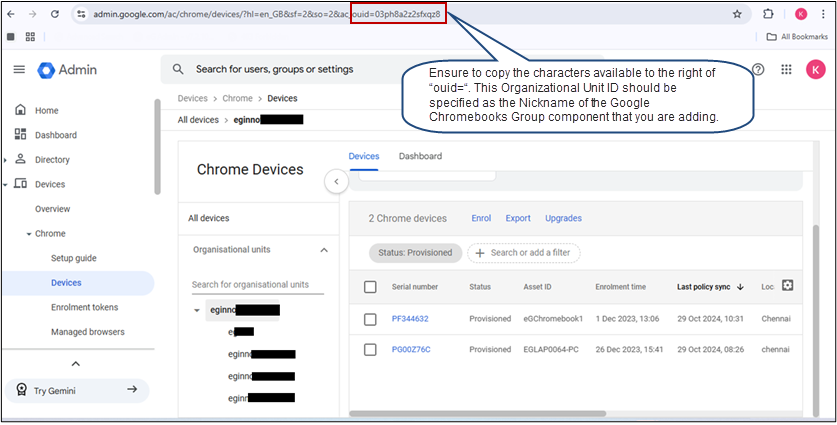
Task: Open Overview under Devices
Action: pos(52,209)
